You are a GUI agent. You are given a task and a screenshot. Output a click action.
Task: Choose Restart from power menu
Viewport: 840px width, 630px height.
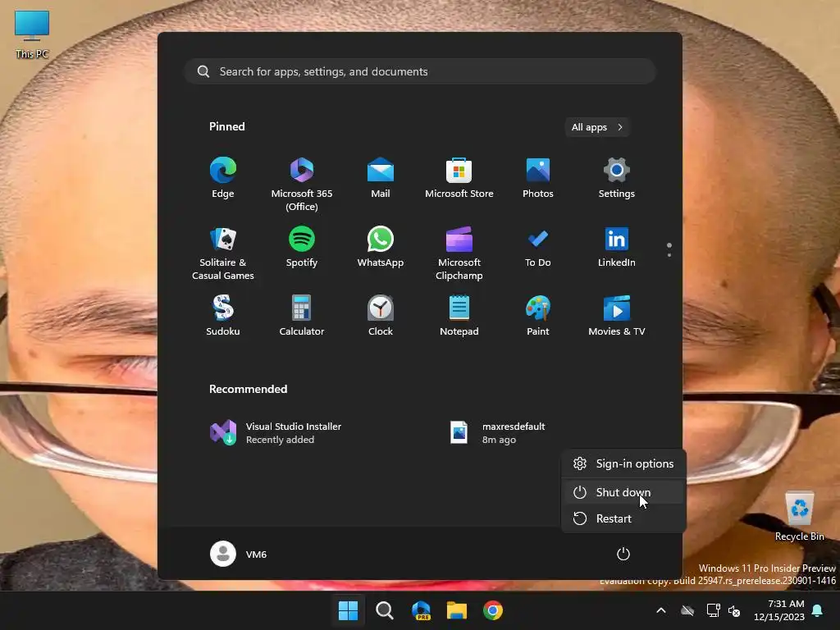click(x=623, y=518)
